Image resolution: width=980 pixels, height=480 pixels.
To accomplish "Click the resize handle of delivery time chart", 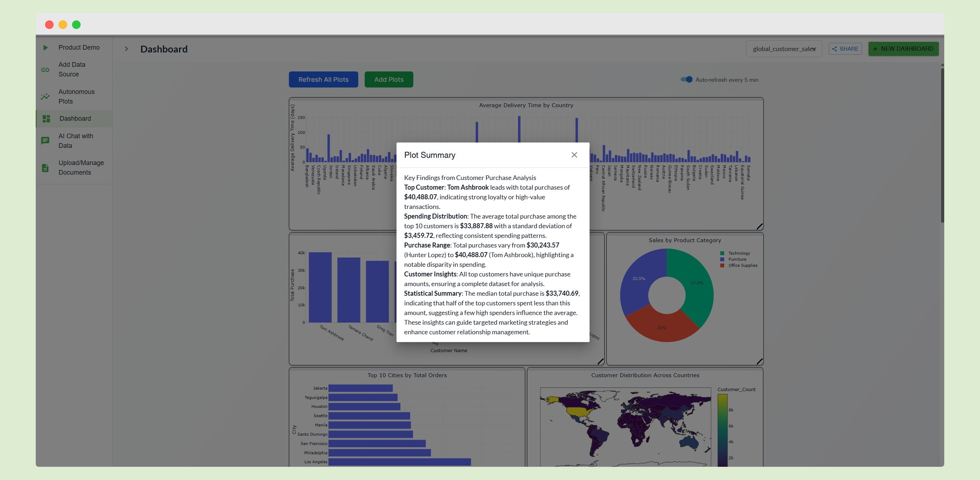I will 759,226.
